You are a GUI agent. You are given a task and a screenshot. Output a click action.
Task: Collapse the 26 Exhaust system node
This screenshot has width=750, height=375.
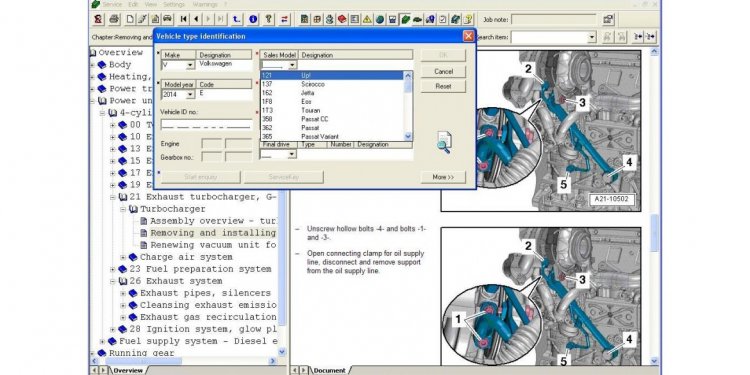pos(113,281)
